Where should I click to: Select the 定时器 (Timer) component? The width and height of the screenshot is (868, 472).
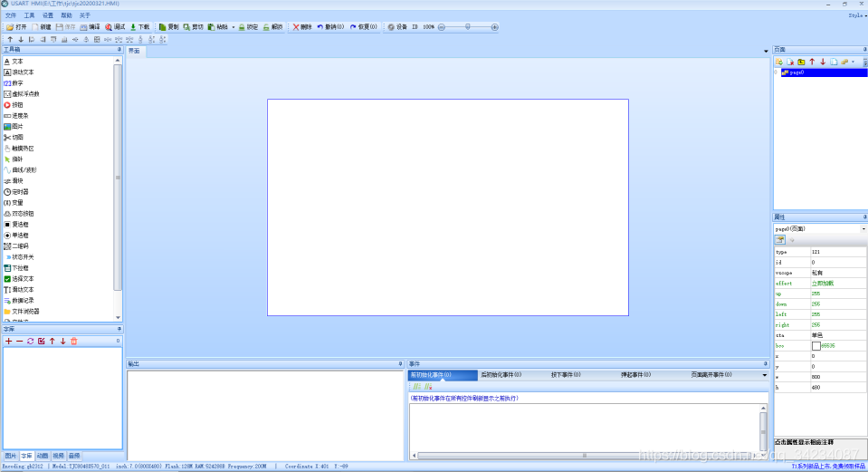(x=16, y=192)
